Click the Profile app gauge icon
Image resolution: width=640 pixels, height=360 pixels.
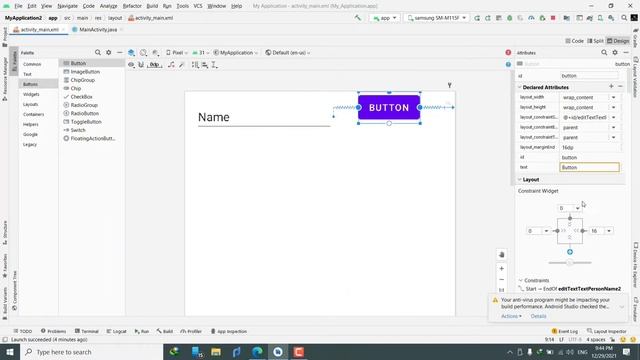[x=531, y=18]
